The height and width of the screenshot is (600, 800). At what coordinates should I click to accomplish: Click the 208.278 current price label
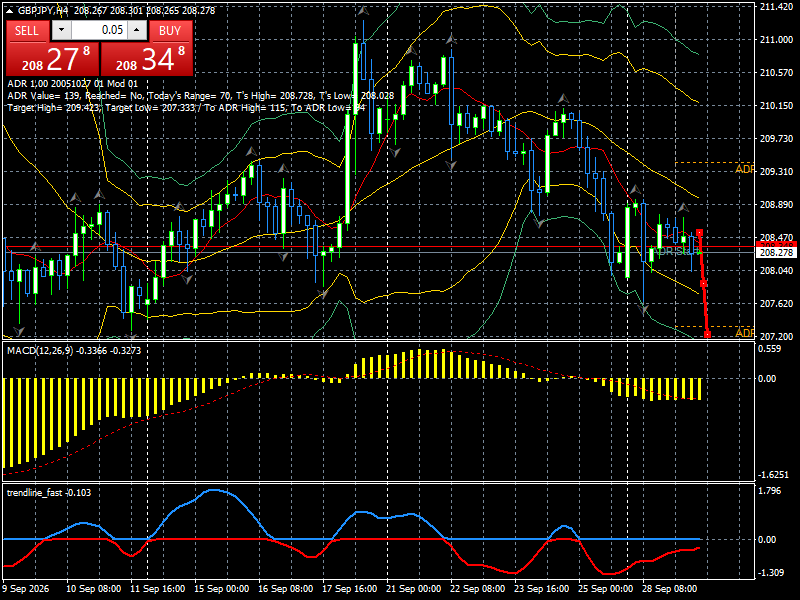(776, 253)
